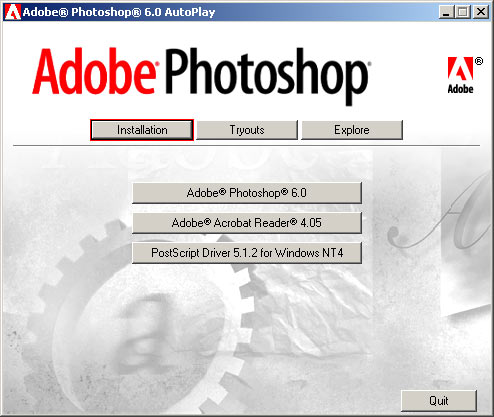This screenshot has height=417, width=494.
Task: Close the AutoPlay window with the X
Action: coord(481,12)
